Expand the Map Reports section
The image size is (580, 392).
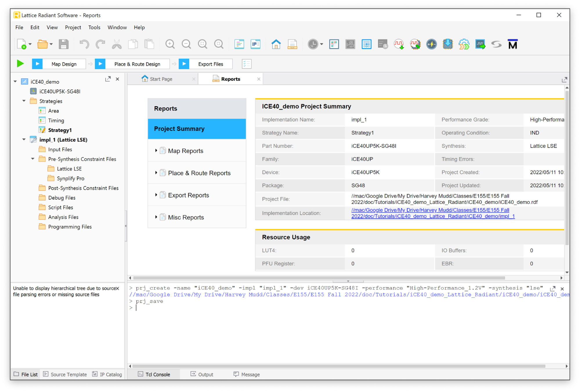156,151
